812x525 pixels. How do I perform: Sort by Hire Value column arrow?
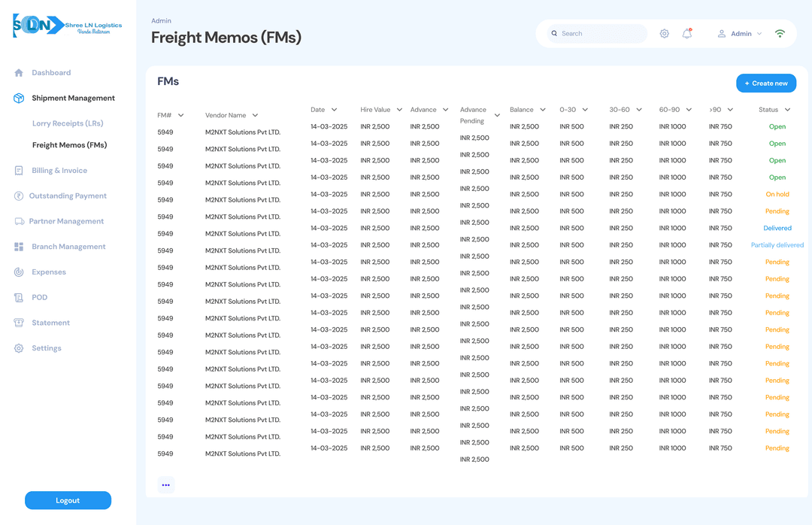(399, 110)
